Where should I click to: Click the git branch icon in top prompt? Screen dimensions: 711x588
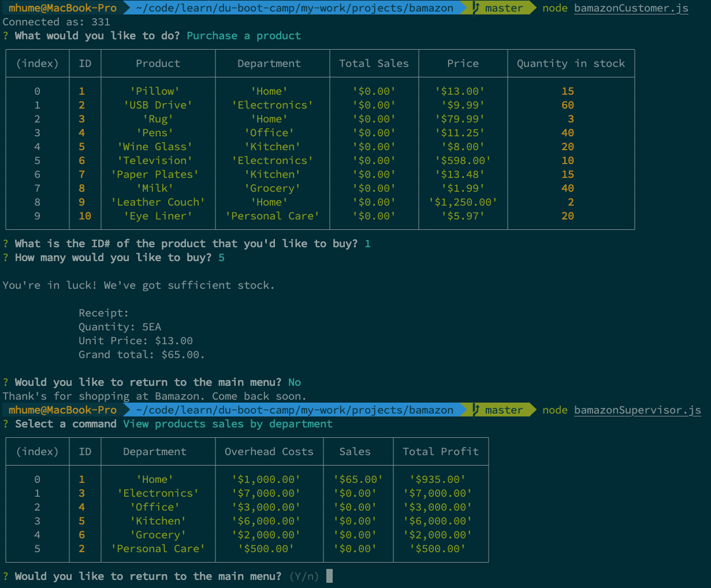click(476, 8)
